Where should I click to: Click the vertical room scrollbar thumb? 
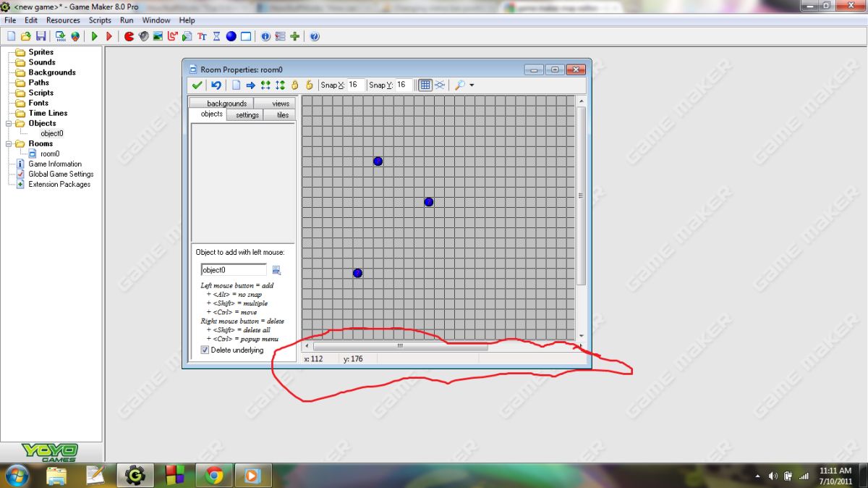[580, 195]
